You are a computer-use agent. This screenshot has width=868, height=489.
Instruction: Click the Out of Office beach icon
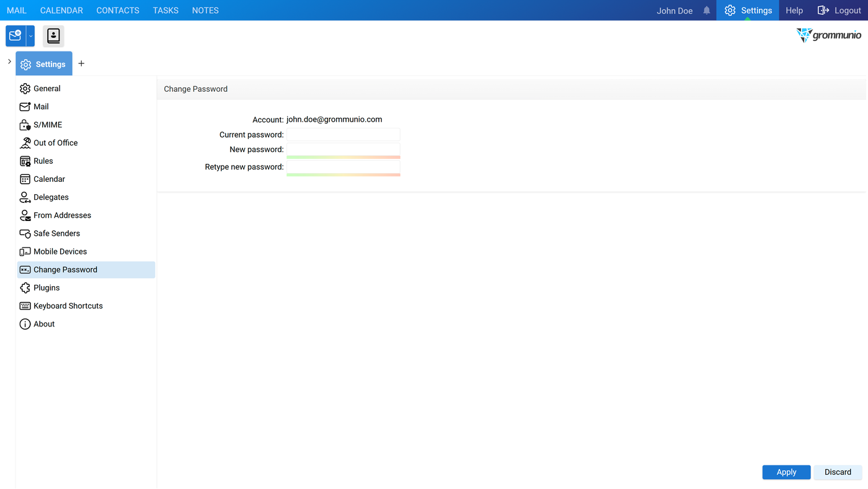(x=25, y=143)
